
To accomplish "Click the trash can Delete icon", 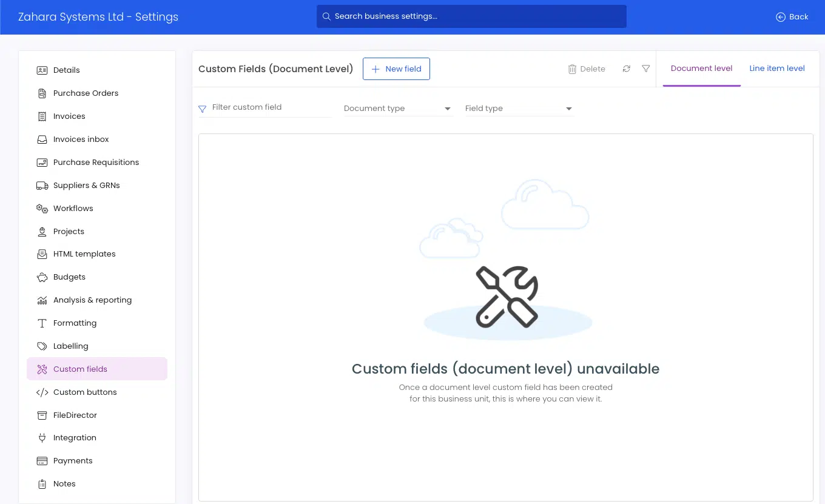I will (572, 69).
